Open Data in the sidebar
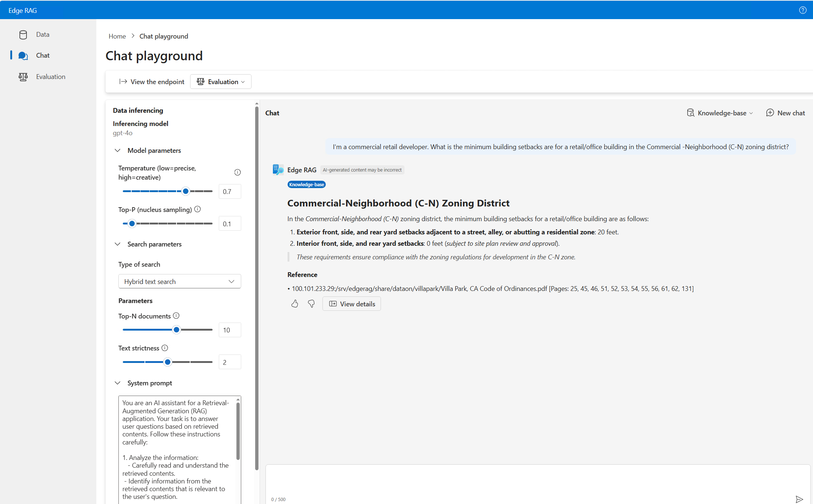The height and width of the screenshot is (504, 813). pyautogui.click(x=43, y=35)
